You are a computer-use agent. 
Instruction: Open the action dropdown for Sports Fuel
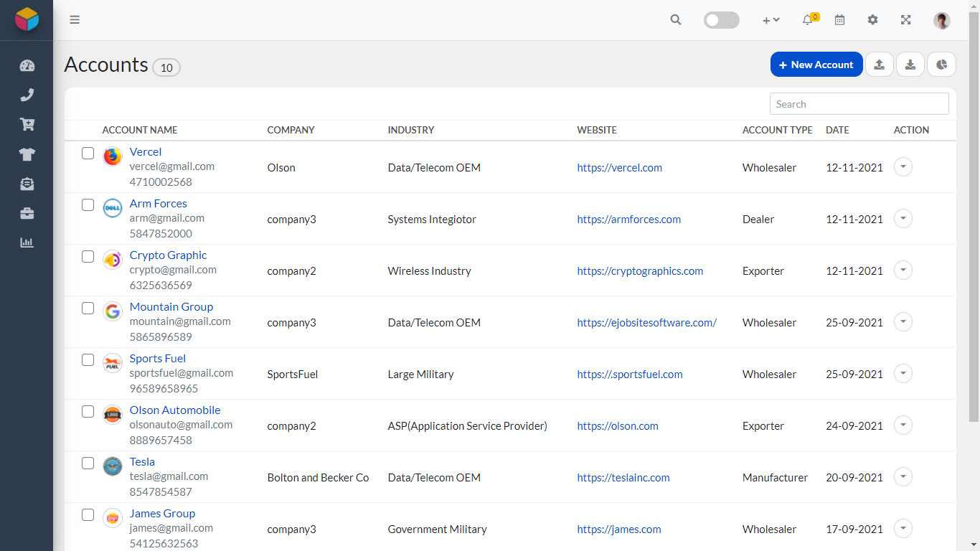click(903, 374)
